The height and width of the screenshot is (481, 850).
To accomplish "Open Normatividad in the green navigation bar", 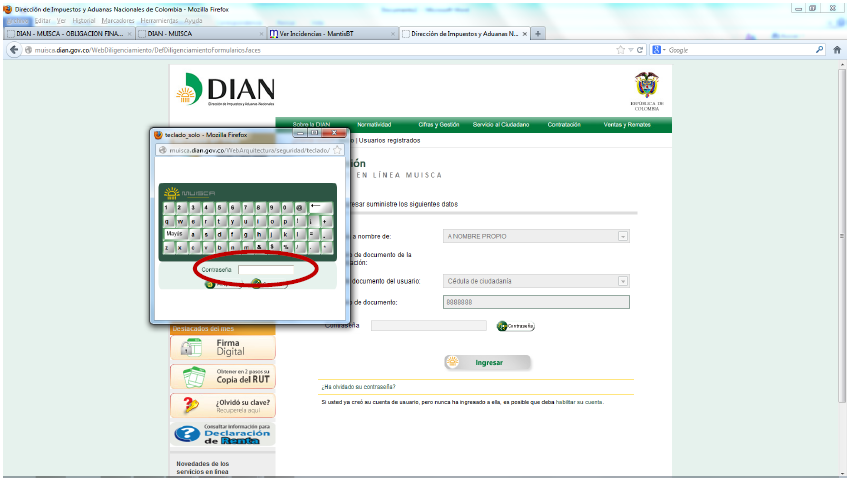I will click(374, 125).
